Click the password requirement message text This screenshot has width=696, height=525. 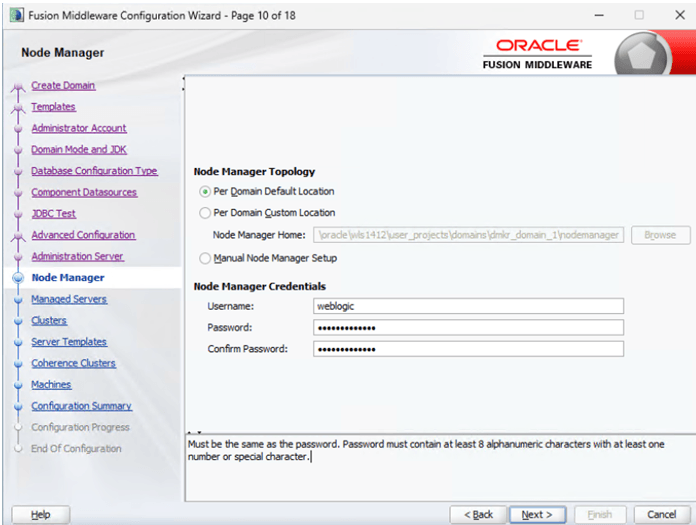point(426,450)
